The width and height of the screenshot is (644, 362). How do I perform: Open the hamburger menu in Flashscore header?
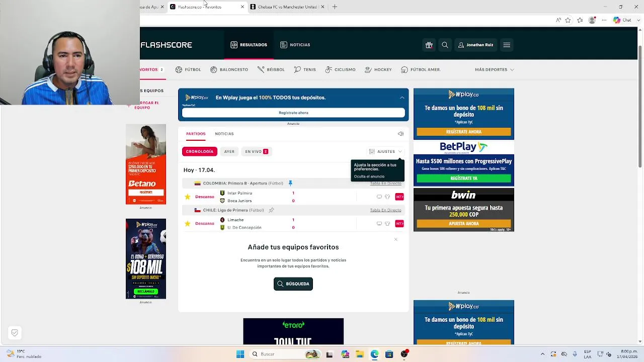(x=507, y=45)
